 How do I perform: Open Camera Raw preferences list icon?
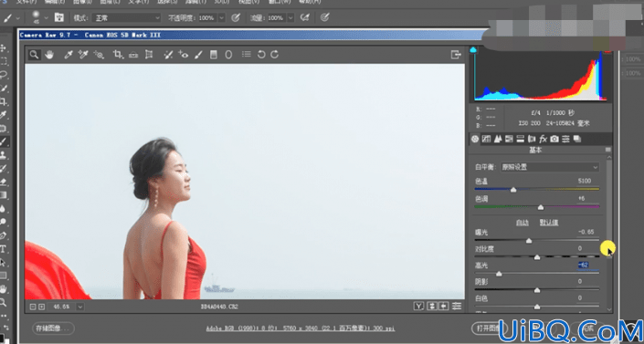247,54
